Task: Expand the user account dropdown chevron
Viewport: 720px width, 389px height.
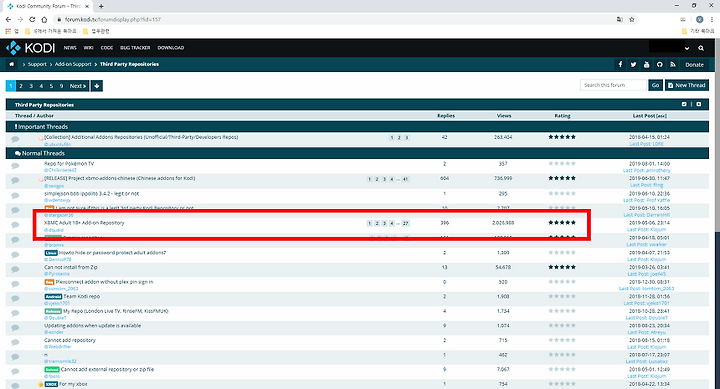Action: [x=687, y=48]
